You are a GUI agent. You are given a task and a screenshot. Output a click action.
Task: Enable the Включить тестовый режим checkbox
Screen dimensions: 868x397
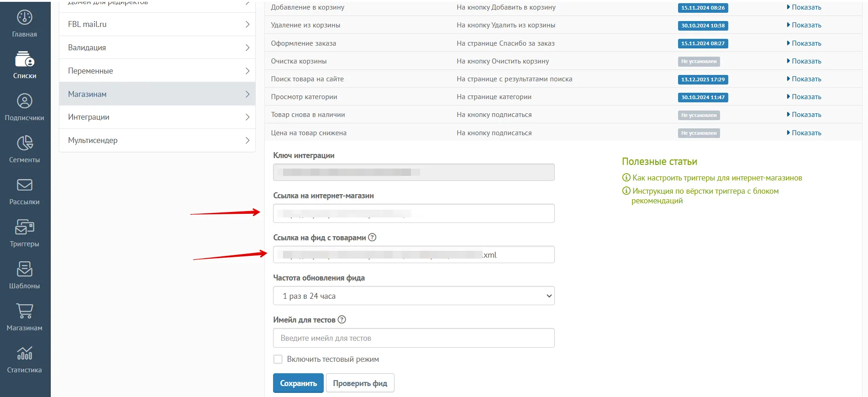tap(278, 359)
